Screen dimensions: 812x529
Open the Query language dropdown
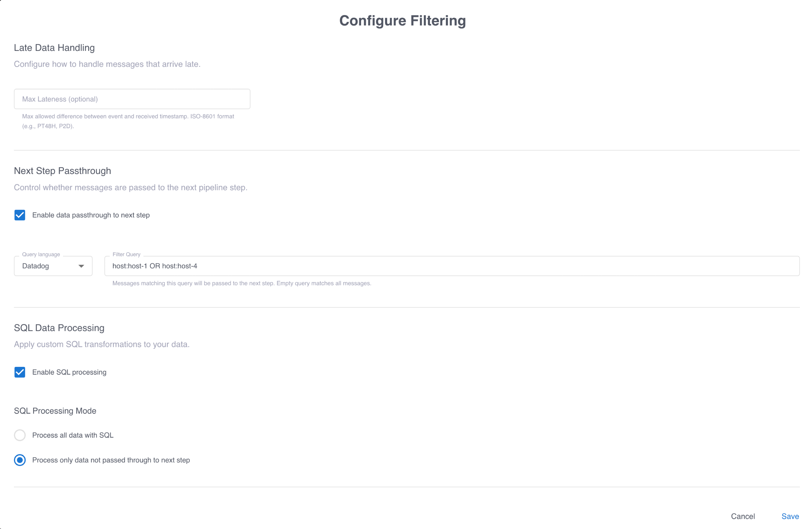pyautogui.click(x=53, y=266)
